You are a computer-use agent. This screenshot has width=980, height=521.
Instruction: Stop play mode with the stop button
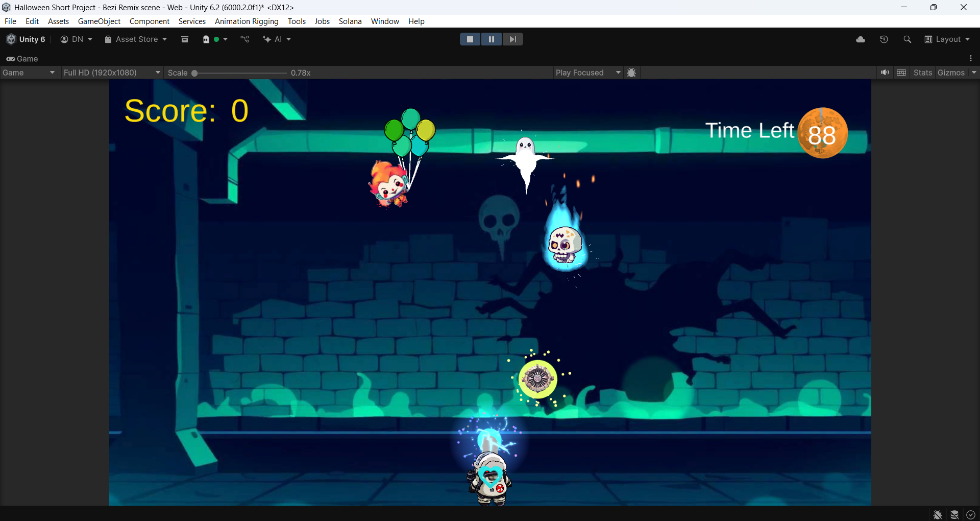tap(470, 39)
